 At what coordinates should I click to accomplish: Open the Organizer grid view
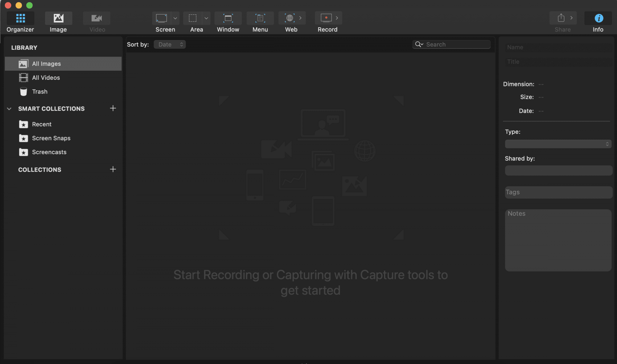20,18
